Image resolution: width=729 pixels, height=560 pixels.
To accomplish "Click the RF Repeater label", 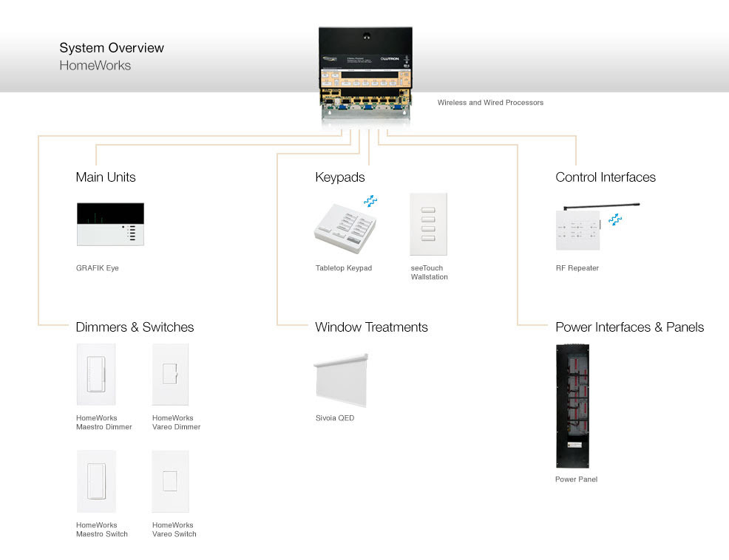I will 577,268.
